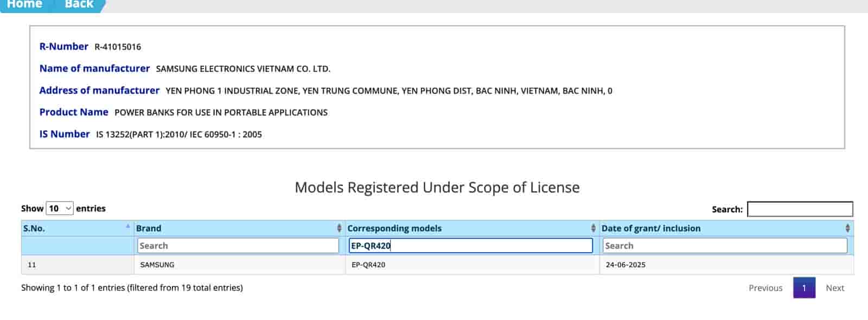Select the EP-QR420 model table cell
868x320 pixels.
(x=368, y=265)
